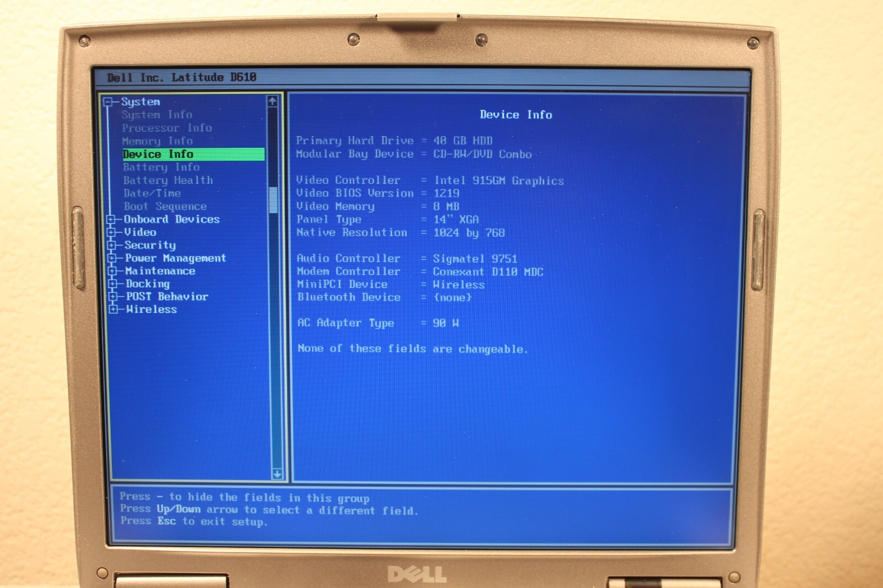Click 'Press Esc to exit setup' hint

194,521
